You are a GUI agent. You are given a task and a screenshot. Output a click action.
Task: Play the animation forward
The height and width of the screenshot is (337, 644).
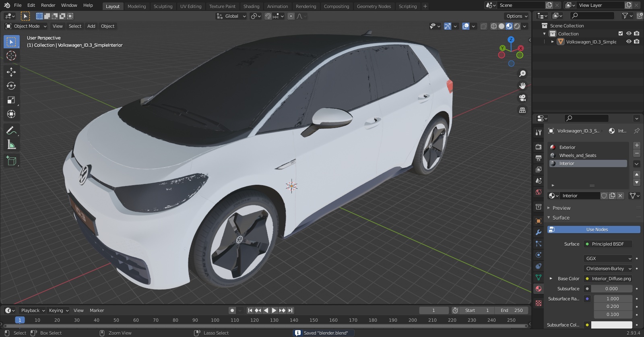[274, 310]
